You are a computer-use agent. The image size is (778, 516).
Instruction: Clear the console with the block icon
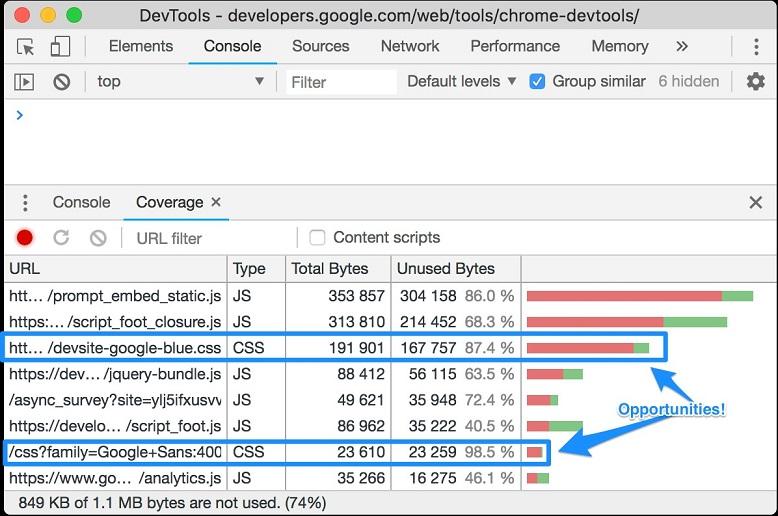tap(62, 82)
